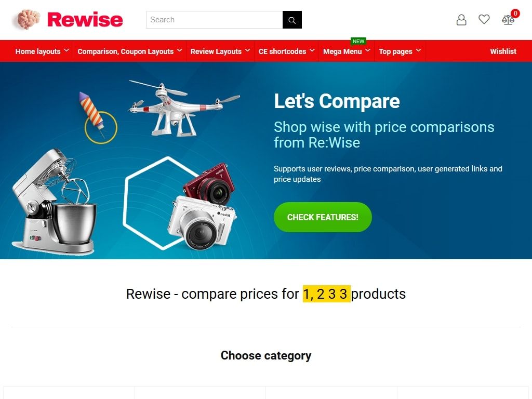Click the search magnifier button

292,20
